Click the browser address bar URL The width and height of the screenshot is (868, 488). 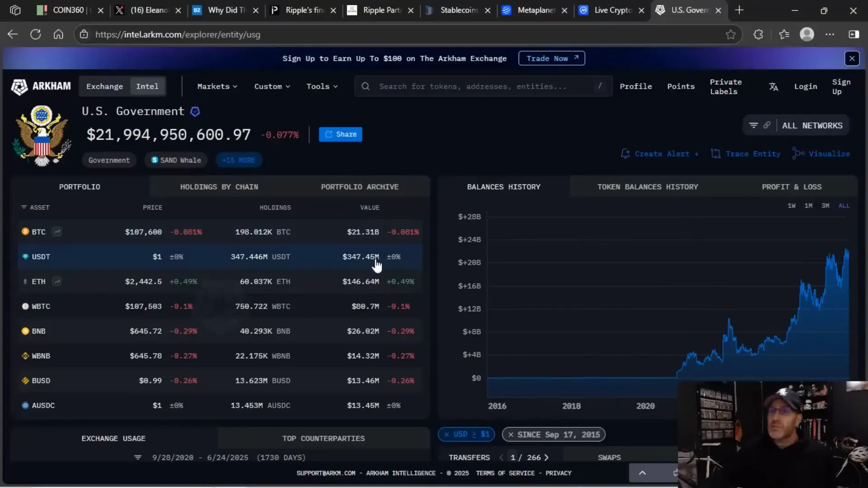(178, 34)
